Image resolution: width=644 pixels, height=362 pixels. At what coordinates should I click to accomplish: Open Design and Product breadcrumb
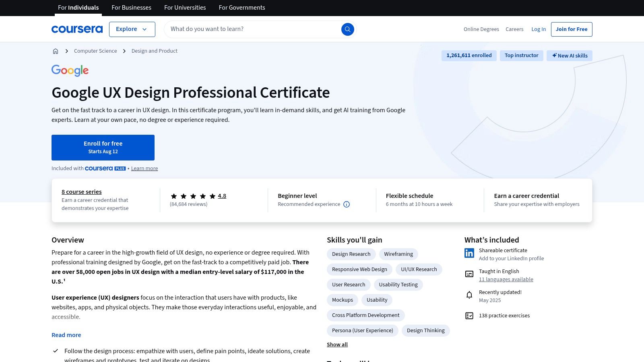(155, 51)
